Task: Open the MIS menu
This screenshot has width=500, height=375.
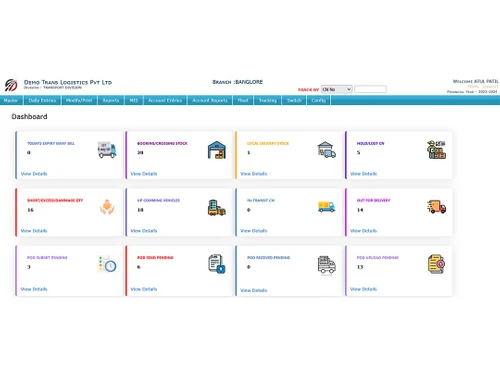Action: (134, 100)
